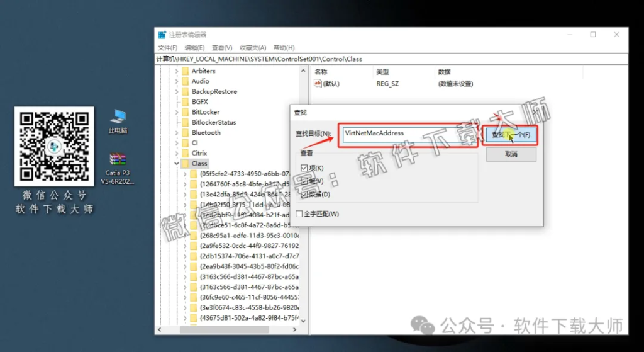Click the 取消 button in Find dialog
The height and width of the screenshot is (352, 644).
pos(511,155)
